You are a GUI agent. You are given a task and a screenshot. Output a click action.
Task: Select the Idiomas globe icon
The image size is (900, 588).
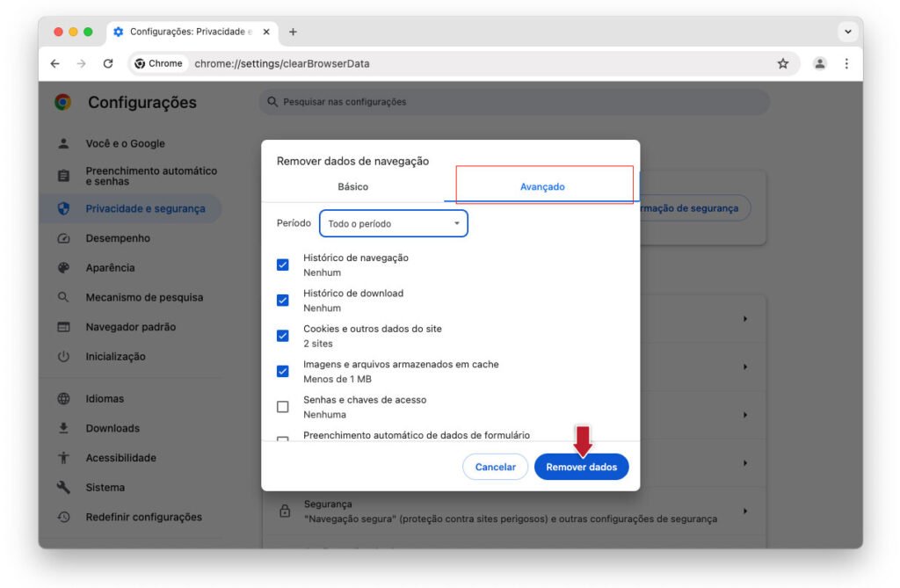pos(63,398)
